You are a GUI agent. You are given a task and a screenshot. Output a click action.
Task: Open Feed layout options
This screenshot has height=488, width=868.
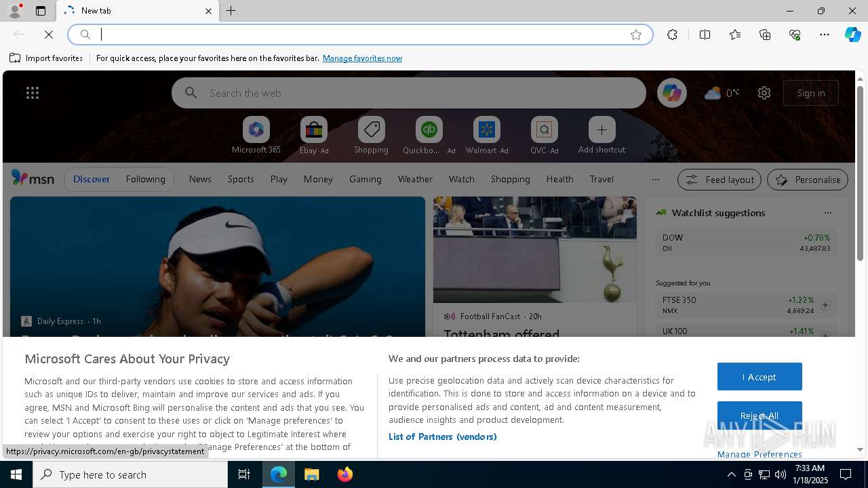coord(719,180)
